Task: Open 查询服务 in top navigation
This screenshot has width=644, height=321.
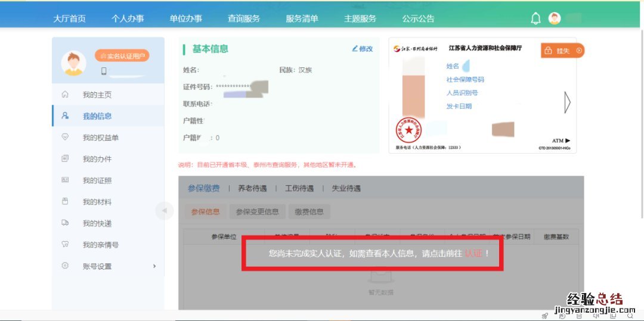Action: click(244, 18)
